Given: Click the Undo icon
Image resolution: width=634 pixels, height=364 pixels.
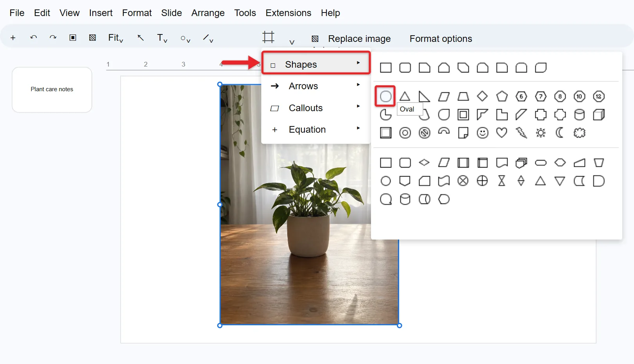Looking at the screenshot, I should 34,38.
